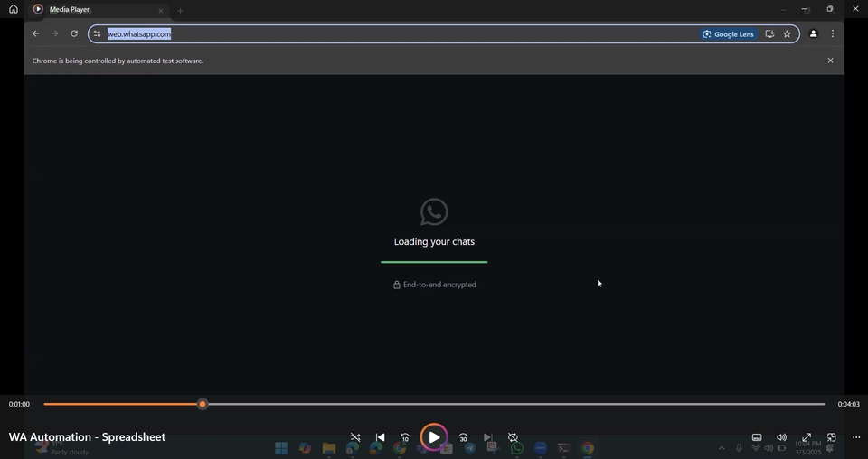Click elapsed time 0:01:00
The width and height of the screenshot is (868, 459).
(19, 404)
